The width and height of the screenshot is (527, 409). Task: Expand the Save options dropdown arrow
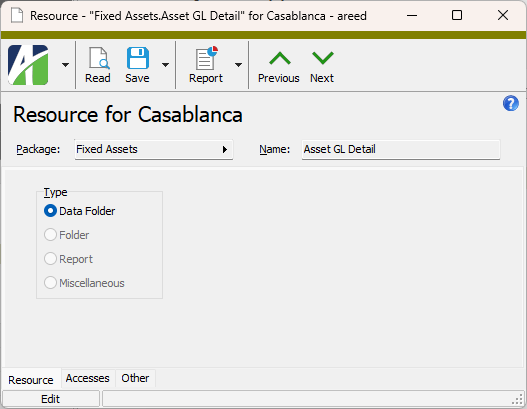(165, 65)
